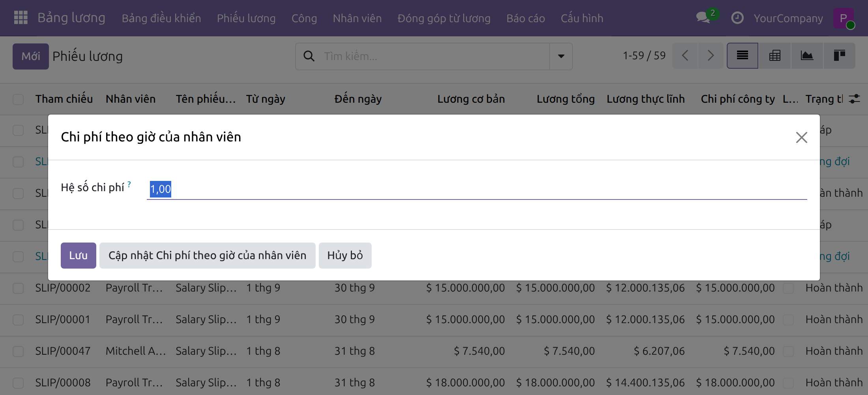Image resolution: width=868 pixels, height=395 pixels.
Task: Open the messages chat icon
Action: coord(703,18)
